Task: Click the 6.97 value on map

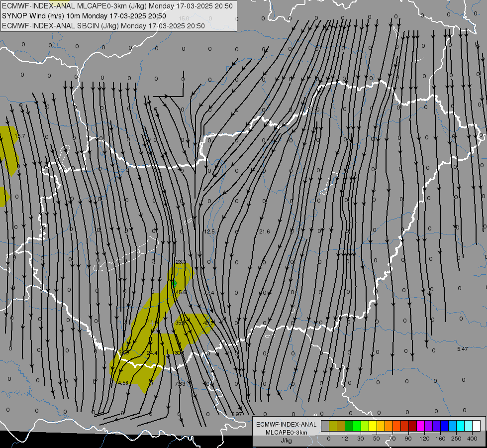Action: pyautogui.click(x=237, y=414)
